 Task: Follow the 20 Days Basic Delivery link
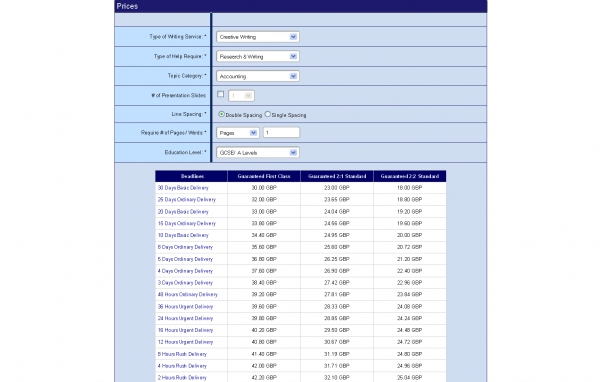point(183,212)
